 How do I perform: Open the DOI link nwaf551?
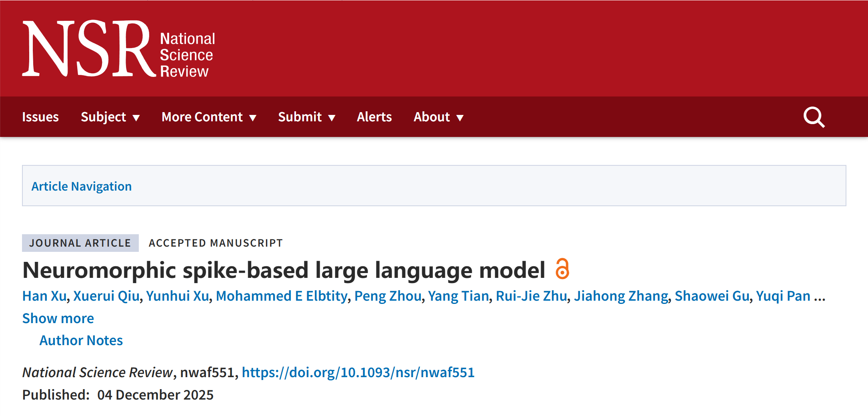point(358,372)
